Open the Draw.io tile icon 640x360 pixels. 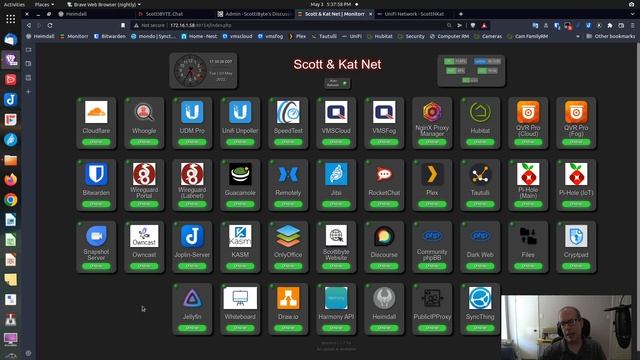(x=288, y=298)
